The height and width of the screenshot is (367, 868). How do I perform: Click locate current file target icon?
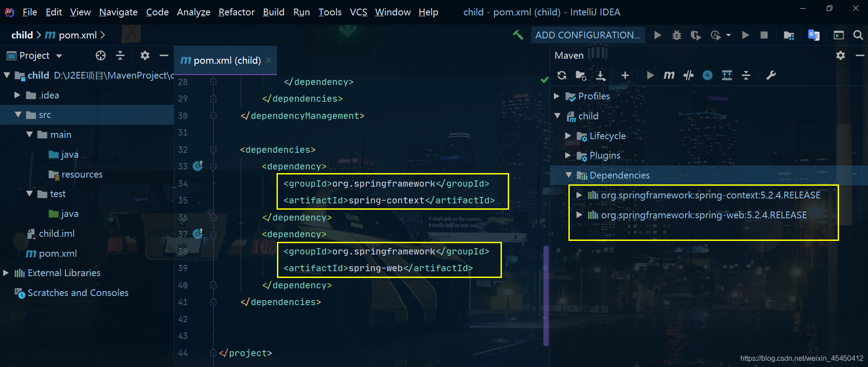click(x=100, y=55)
